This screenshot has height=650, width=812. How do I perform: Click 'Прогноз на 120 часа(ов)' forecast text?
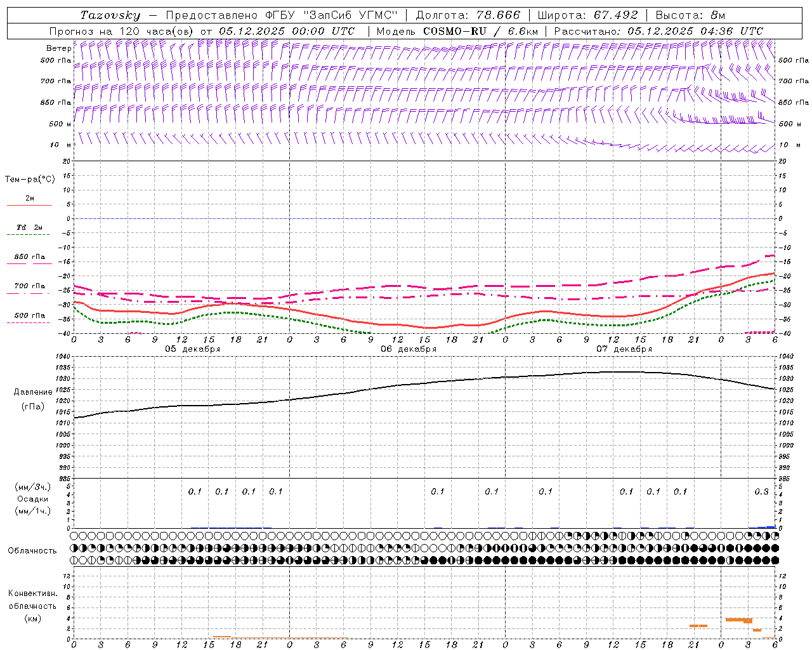click(x=122, y=31)
